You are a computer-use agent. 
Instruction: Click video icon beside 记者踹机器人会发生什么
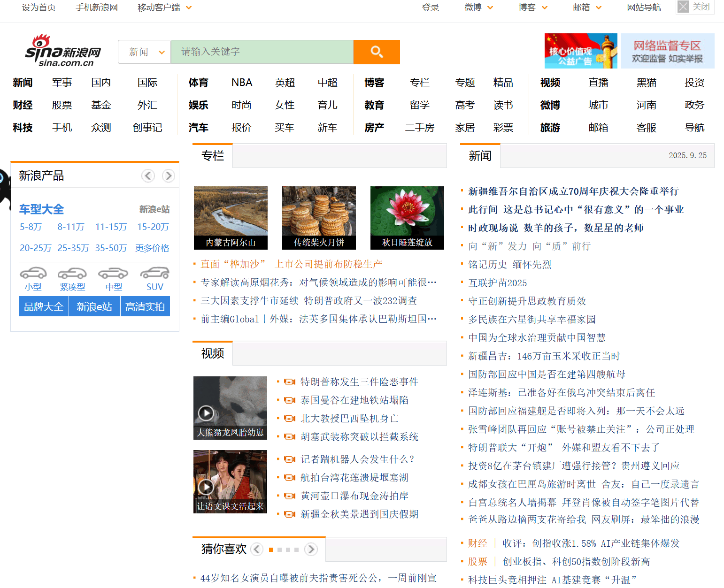[290, 459]
